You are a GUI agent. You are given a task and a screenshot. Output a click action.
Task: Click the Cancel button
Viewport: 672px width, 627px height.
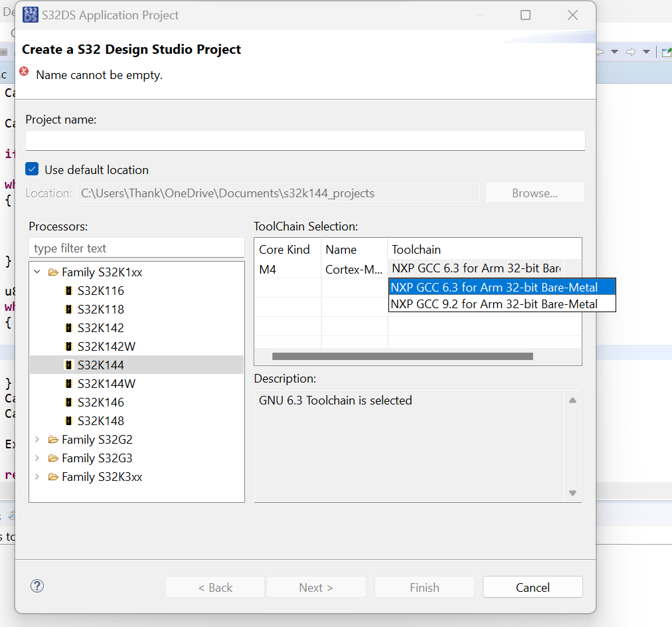point(532,588)
